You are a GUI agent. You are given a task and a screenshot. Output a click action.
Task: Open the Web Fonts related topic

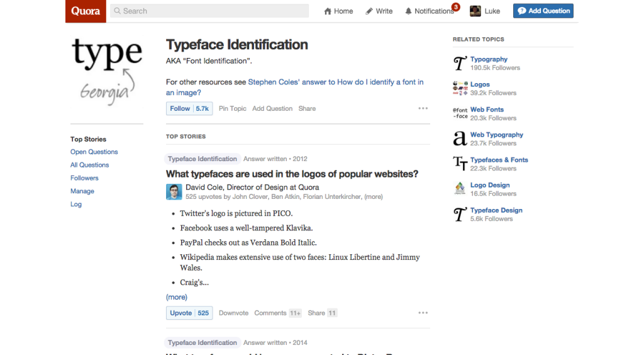[487, 110]
